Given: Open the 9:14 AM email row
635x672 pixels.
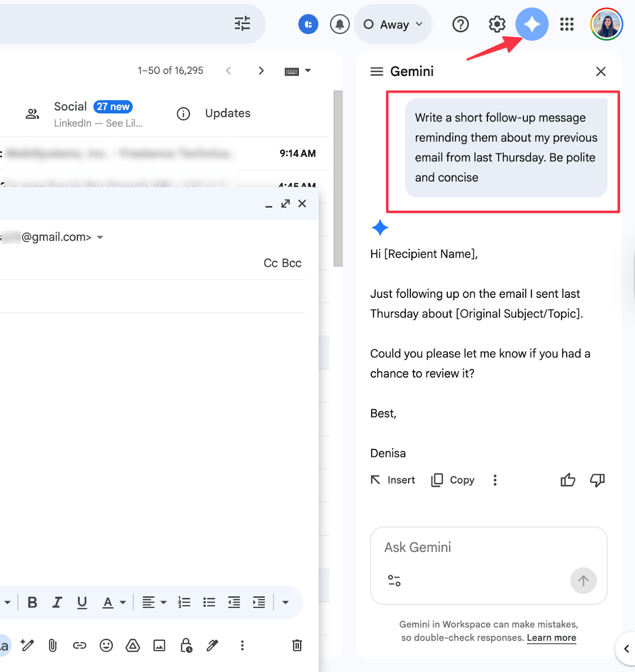Looking at the screenshot, I should pos(165,153).
